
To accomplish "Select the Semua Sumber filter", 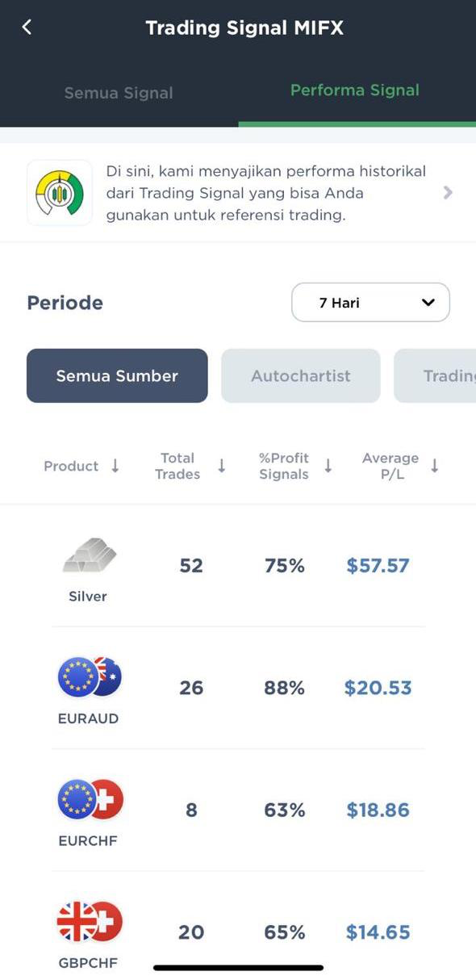I will coord(117,375).
